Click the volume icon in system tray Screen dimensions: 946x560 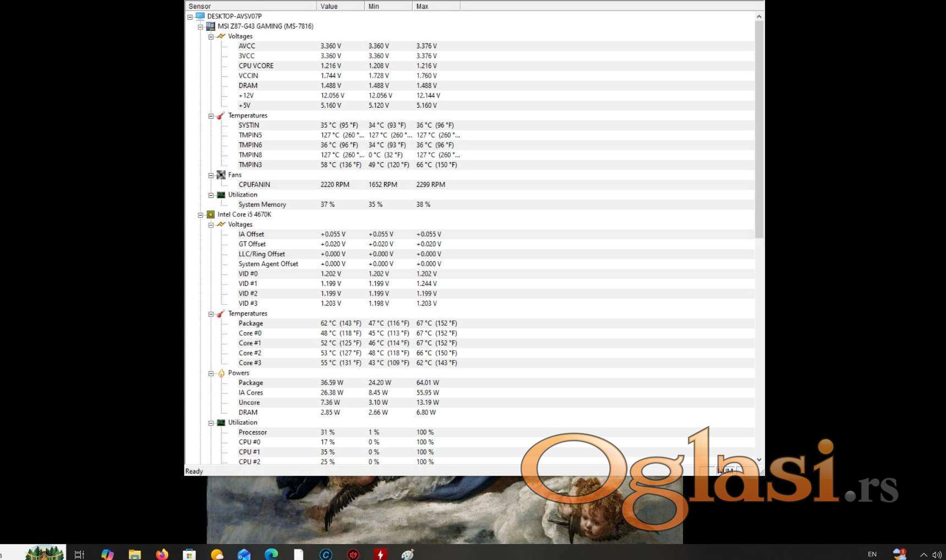click(x=937, y=554)
